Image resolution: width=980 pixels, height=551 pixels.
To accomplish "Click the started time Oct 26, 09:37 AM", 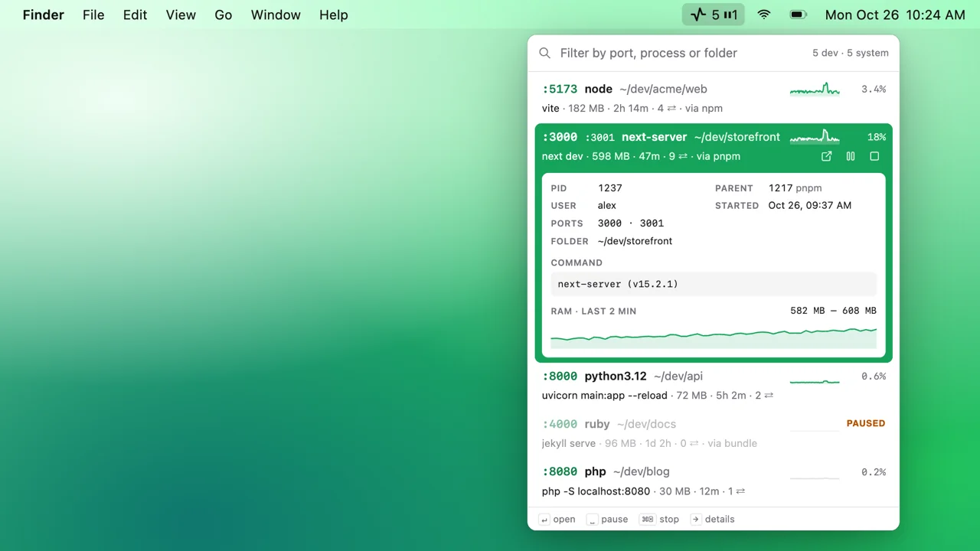I will coord(810,205).
